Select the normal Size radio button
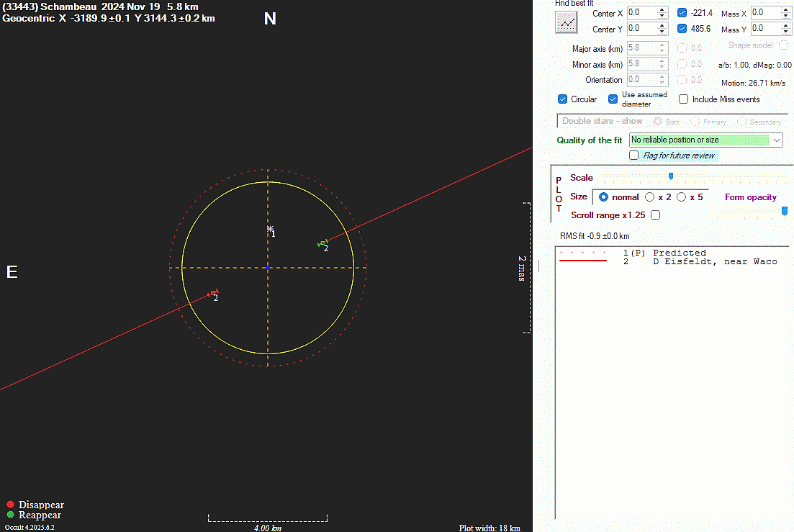 [604, 197]
